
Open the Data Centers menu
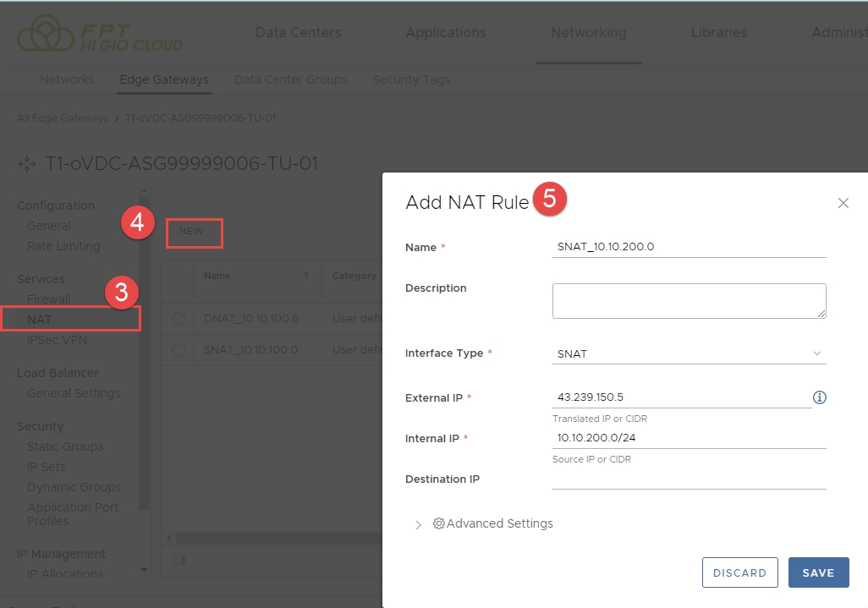pos(298,33)
